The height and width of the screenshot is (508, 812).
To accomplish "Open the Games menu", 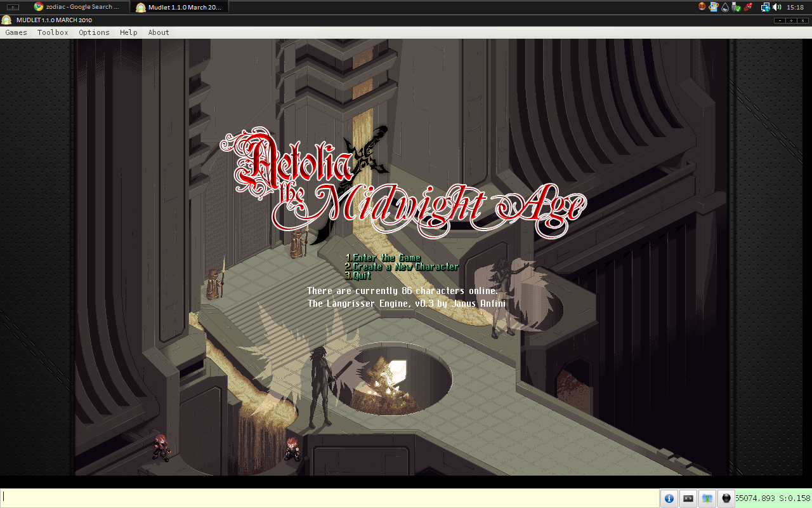I will tap(16, 32).
